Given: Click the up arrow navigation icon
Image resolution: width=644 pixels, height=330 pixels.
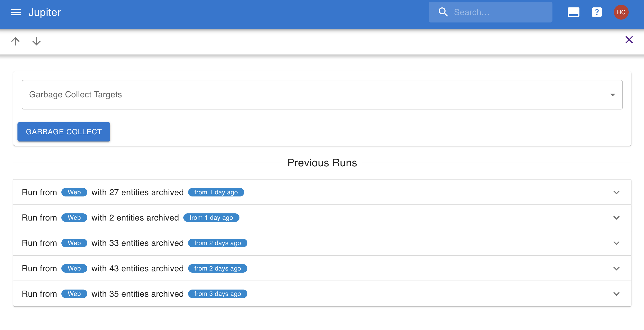Looking at the screenshot, I should click(x=15, y=41).
